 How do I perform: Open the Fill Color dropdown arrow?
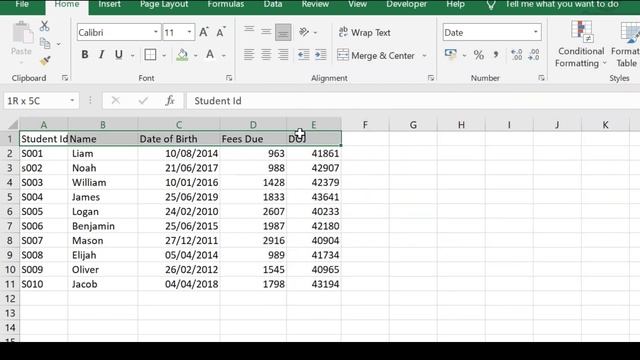tap(196, 56)
